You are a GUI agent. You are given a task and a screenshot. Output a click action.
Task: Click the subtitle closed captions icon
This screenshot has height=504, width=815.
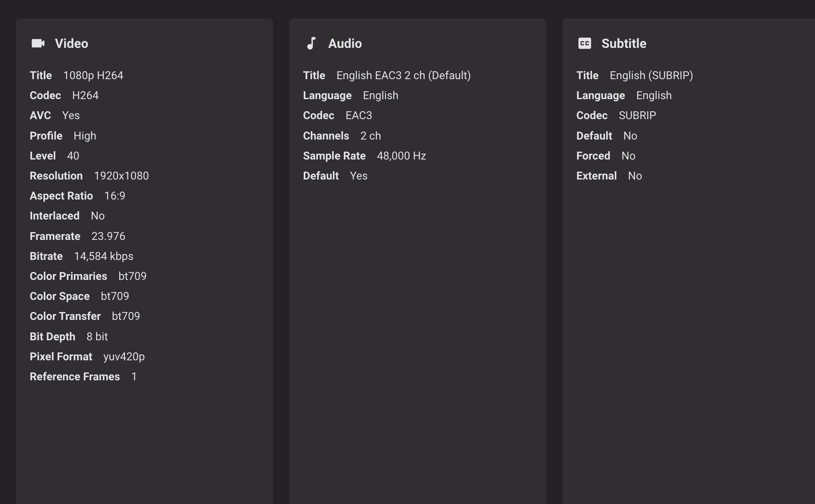point(585,43)
